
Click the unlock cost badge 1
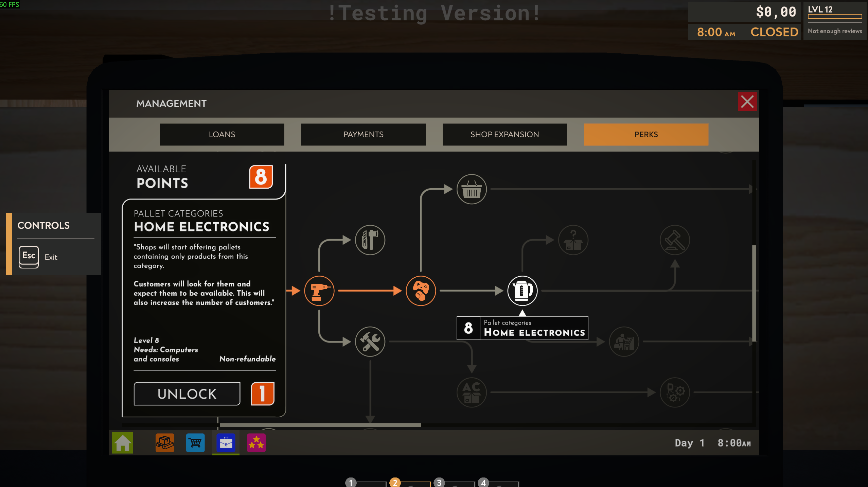[x=262, y=394]
